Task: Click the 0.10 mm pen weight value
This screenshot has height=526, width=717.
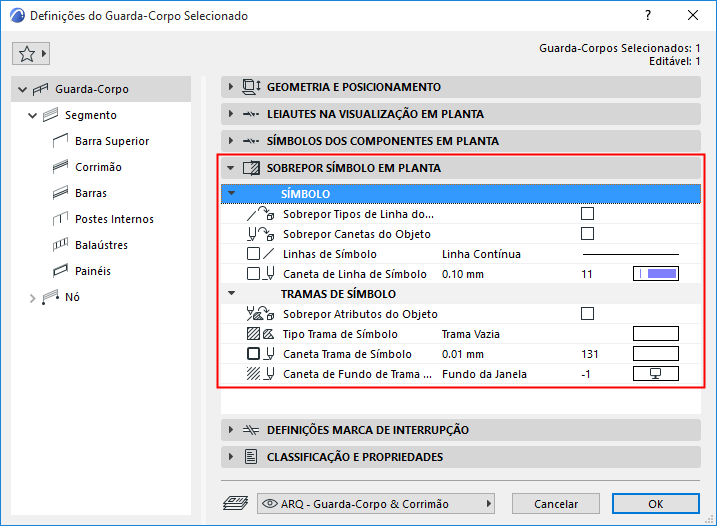Action: click(463, 274)
